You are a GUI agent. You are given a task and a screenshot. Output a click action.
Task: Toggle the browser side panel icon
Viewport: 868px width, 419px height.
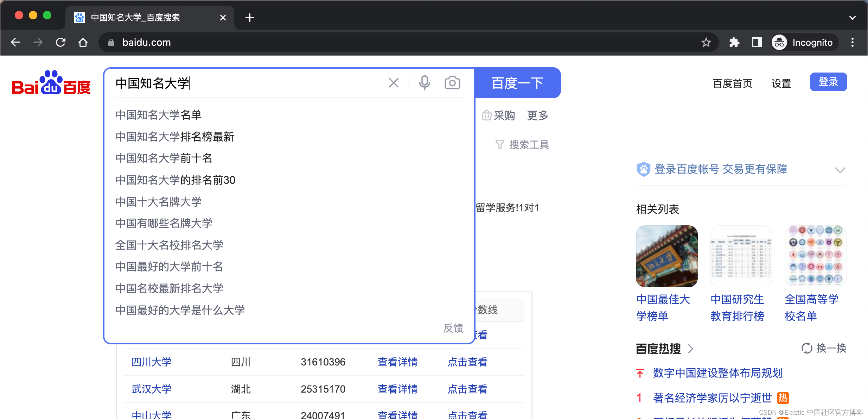[757, 43]
